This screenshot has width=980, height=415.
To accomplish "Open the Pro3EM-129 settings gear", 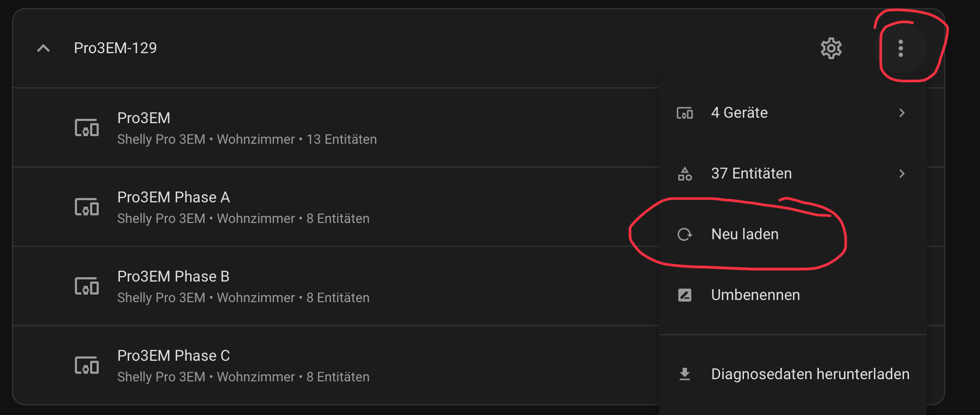I will 831,48.
